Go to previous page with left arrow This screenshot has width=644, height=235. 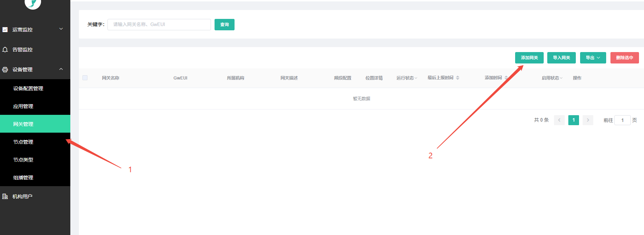pos(559,120)
